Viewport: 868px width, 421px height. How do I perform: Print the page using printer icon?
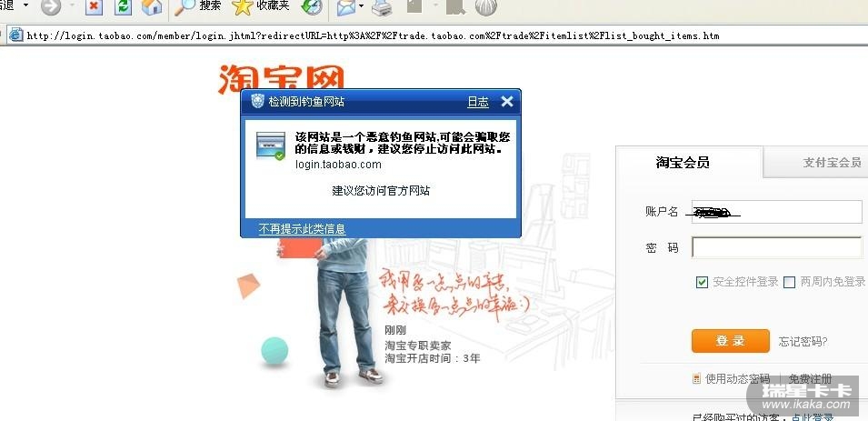(382, 7)
